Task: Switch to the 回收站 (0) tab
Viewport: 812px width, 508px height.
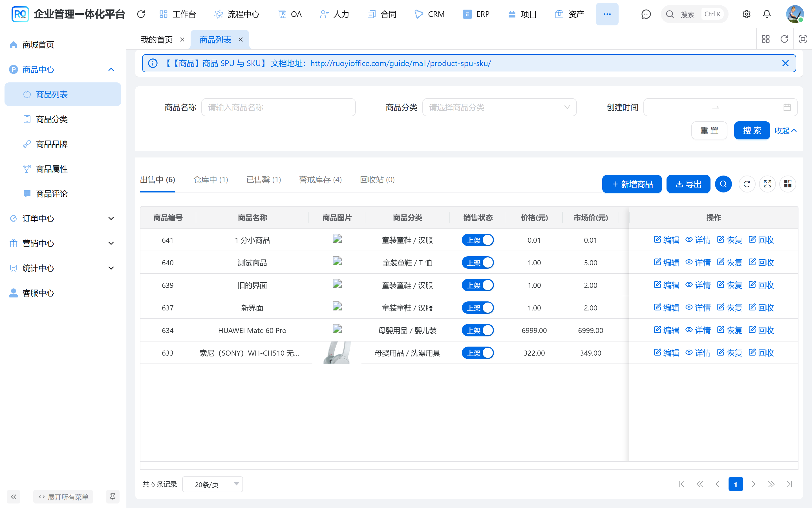Action: [x=377, y=180]
